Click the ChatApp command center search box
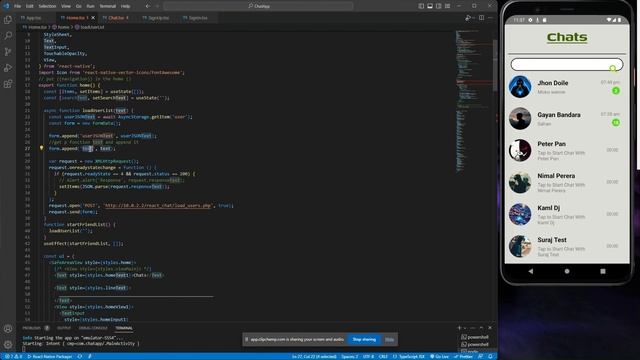This screenshot has height=360, width=640. (x=258, y=6)
